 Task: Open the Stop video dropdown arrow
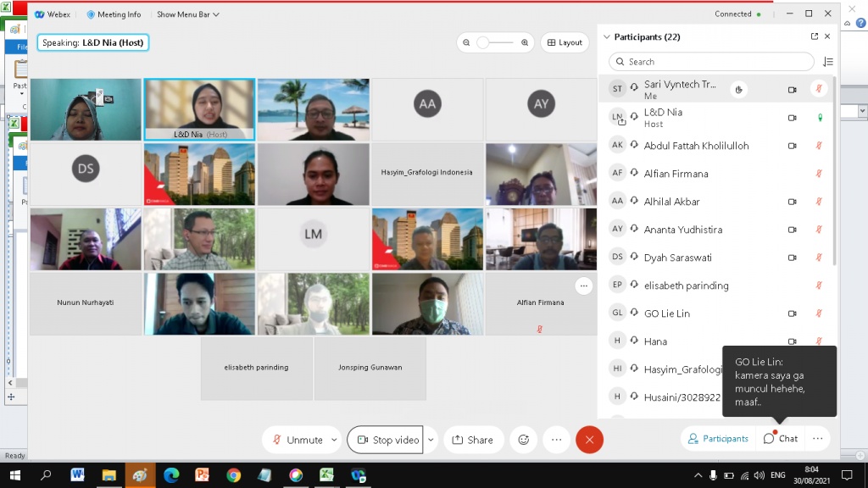tap(430, 440)
